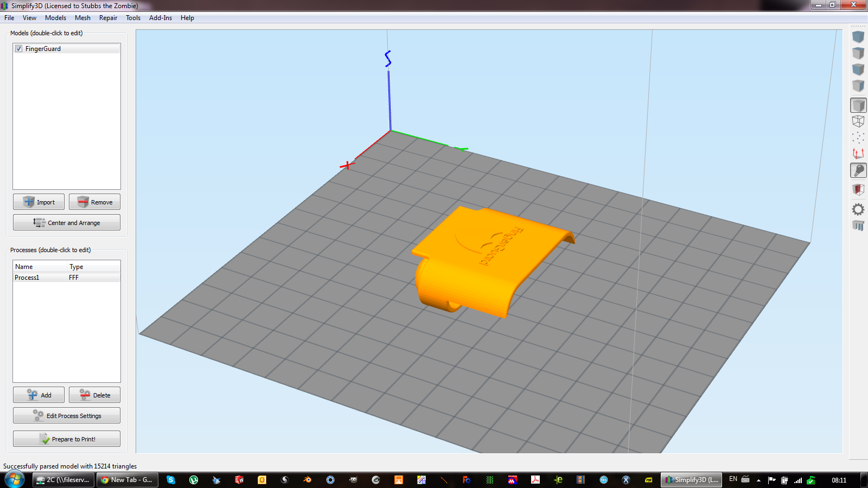The width and height of the screenshot is (868, 488).
Task: Toggle FingerGuard model visibility checkbox
Action: point(19,49)
